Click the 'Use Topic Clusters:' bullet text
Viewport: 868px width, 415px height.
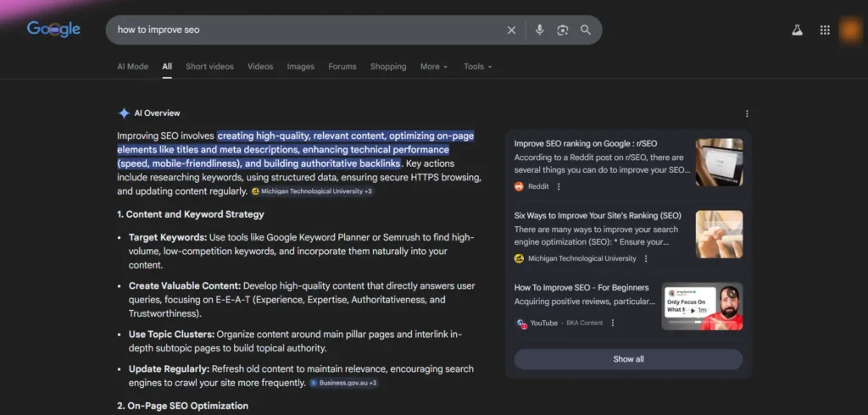[x=171, y=335]
